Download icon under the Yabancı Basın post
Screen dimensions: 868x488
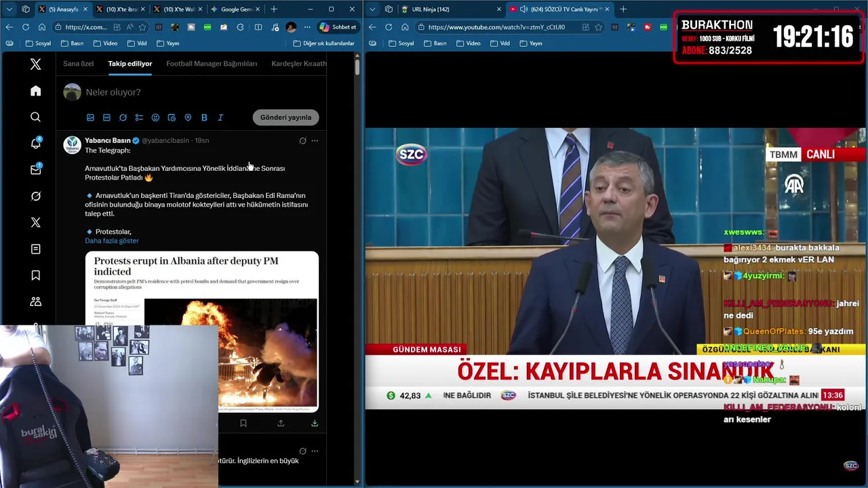tap(315, 423)
